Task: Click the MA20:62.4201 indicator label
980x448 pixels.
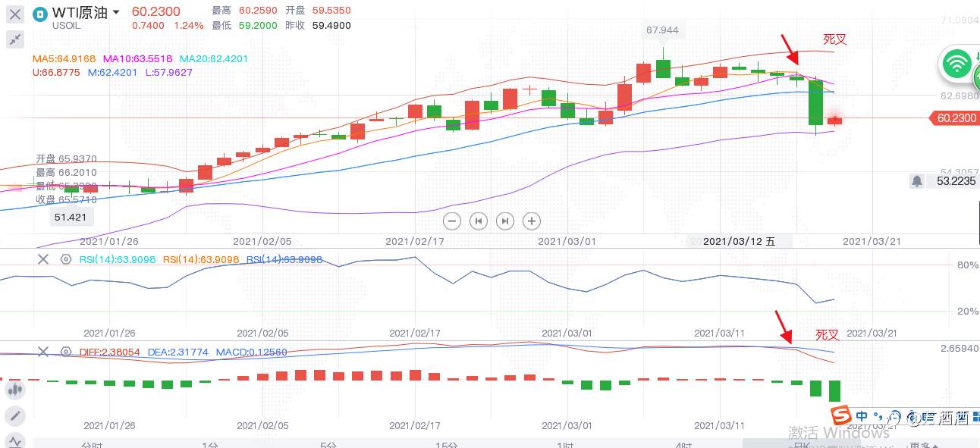Action: [x=214, y=58]
